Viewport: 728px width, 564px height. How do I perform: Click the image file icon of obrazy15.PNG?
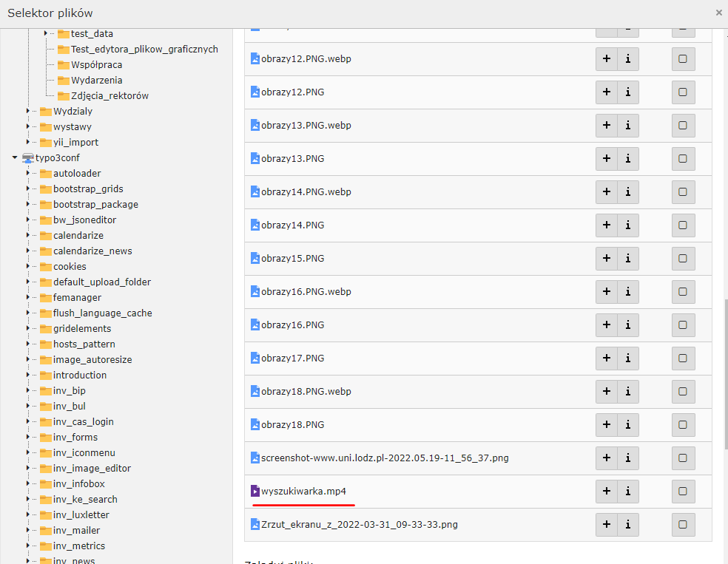[x=255, y=259]
